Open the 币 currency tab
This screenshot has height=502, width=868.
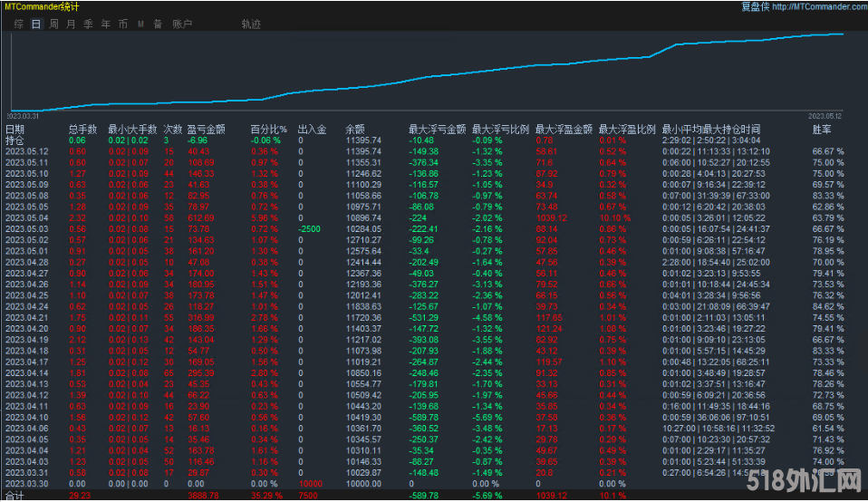123,24
